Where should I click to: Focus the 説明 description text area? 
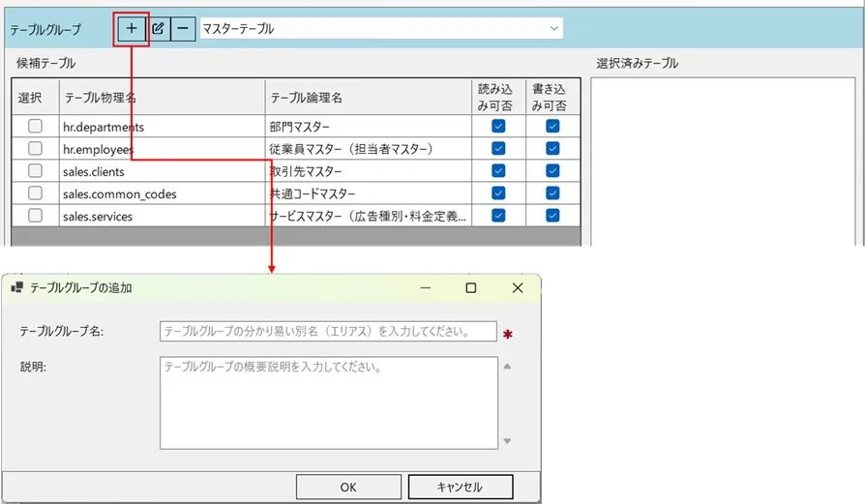pyautogui.click(x=329, y=402)
